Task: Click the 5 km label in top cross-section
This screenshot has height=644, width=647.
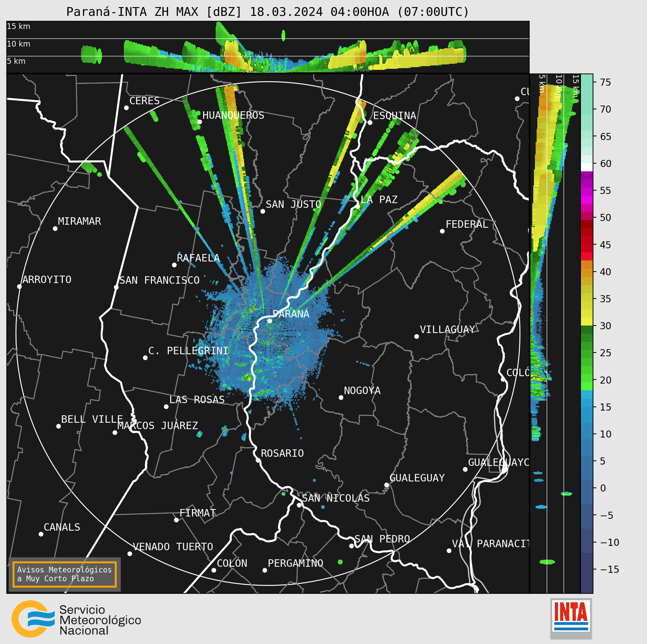Action: pyautogui.click(x=16, y=61)
